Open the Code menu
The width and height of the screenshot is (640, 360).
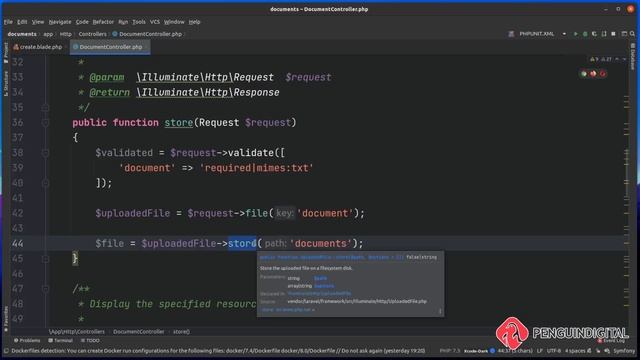click(82, 22)
